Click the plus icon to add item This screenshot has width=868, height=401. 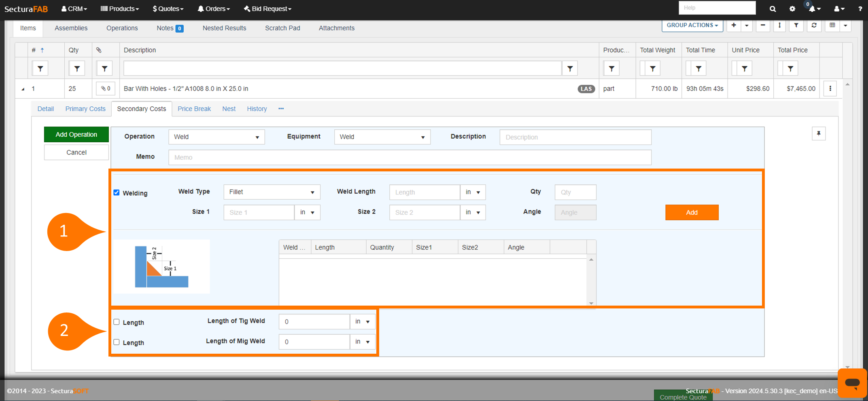coord(734,25)
